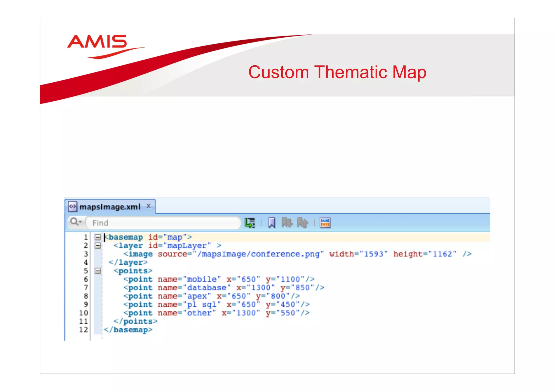Click the Custom Thematic Map title

pos(337,72)
